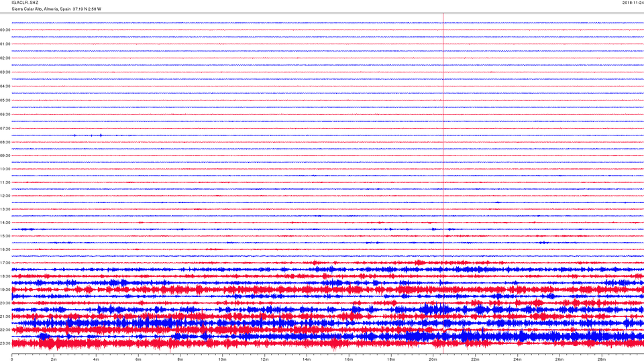
Task: Click the 10m axis tick label
Action: (222, 359)
